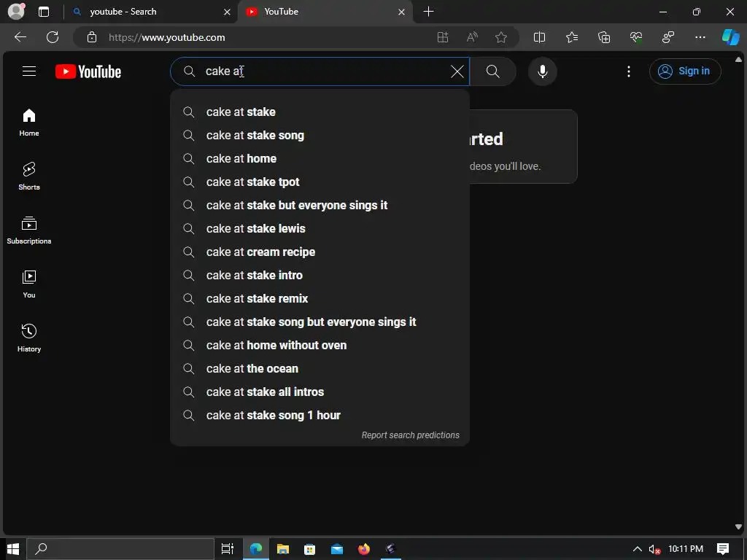Click page scrollbar up arrow
The image size is (747, 560).
738,60
